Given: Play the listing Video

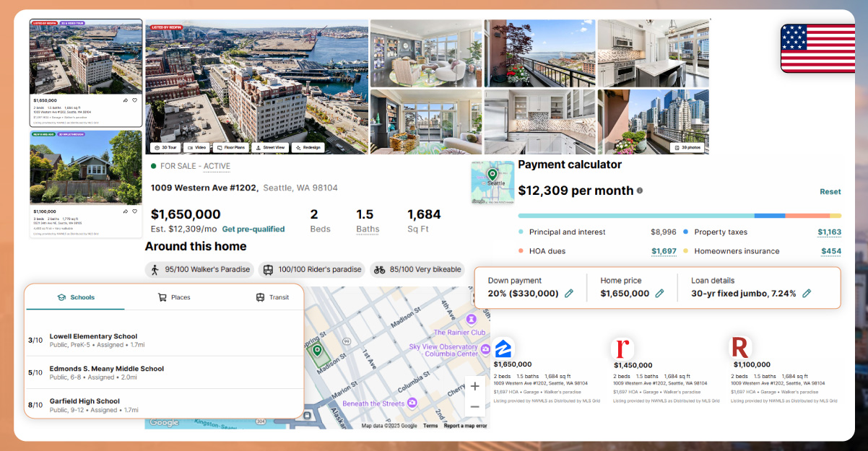Looking at the screenshot, I should click(x=196, y=146).
